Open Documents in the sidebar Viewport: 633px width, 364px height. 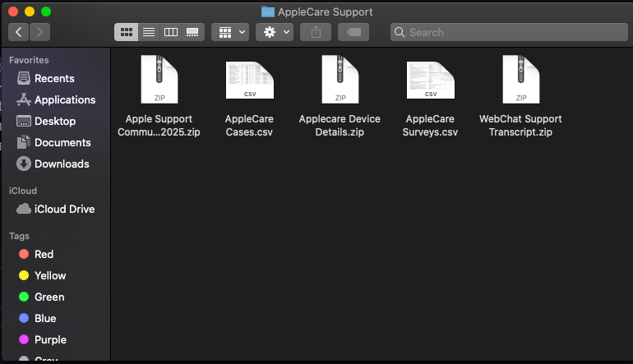click(x=55, y=142)
